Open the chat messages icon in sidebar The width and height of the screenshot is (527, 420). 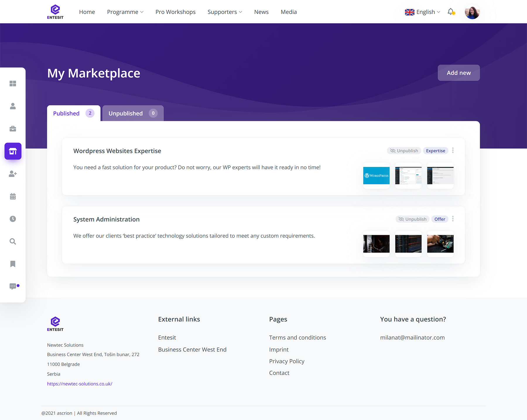pos(13,286)
